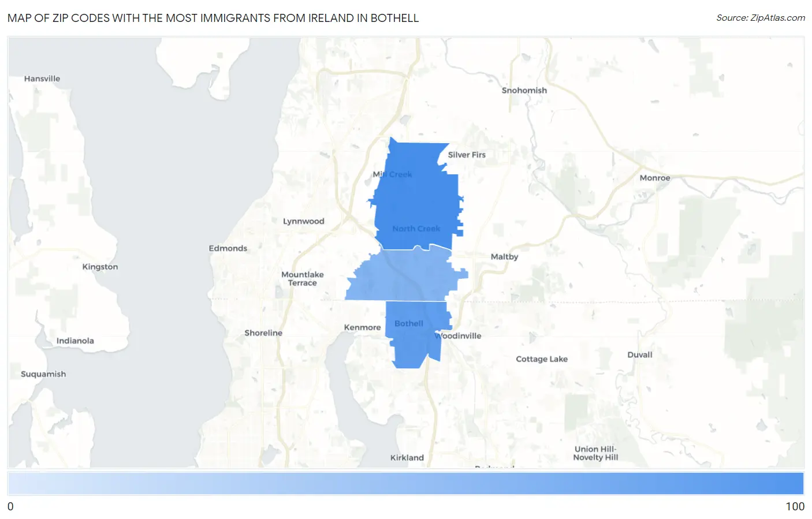Click the Cottage Lake map label
The width and height of the screenshot is (812, 519).
542,359
